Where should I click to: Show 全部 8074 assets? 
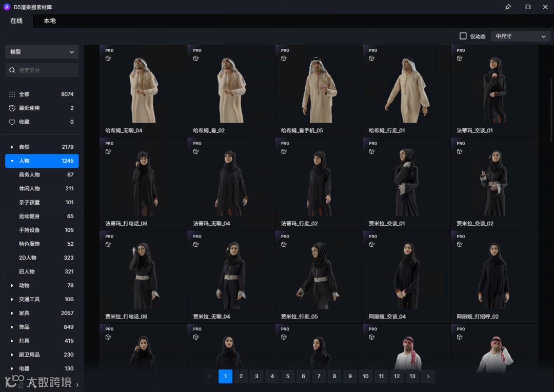click(x=42, y=94)
